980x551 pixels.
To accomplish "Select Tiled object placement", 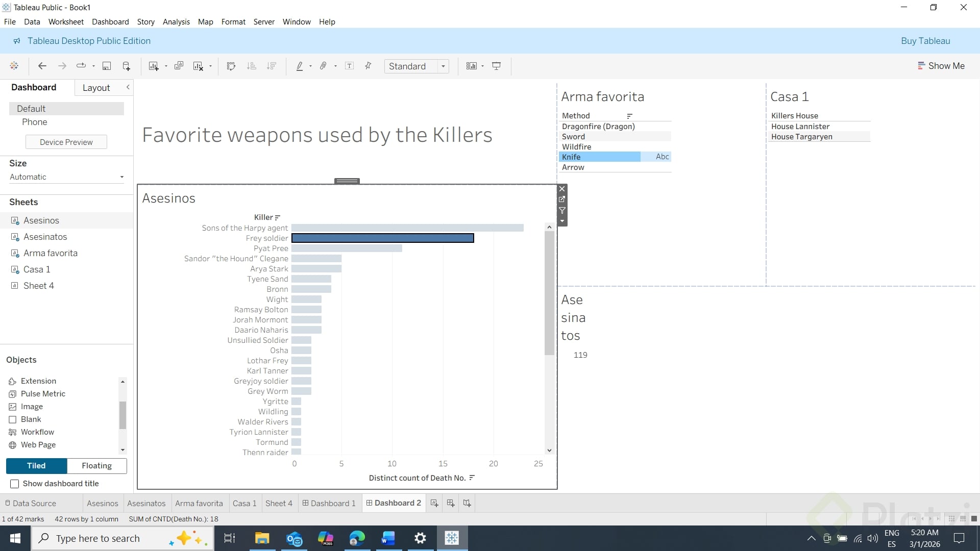I will tap(36, 465).
